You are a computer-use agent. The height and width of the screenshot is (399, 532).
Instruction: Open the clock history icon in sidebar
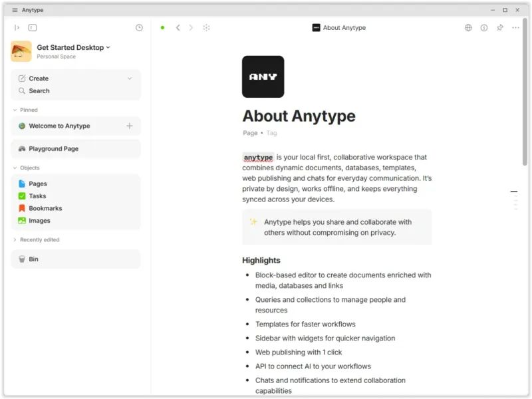point(139,27)
